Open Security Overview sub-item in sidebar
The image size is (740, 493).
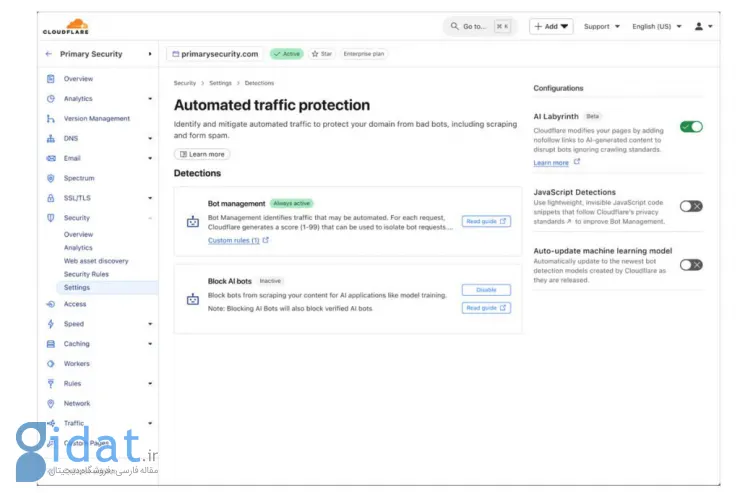tap(78, 234)
